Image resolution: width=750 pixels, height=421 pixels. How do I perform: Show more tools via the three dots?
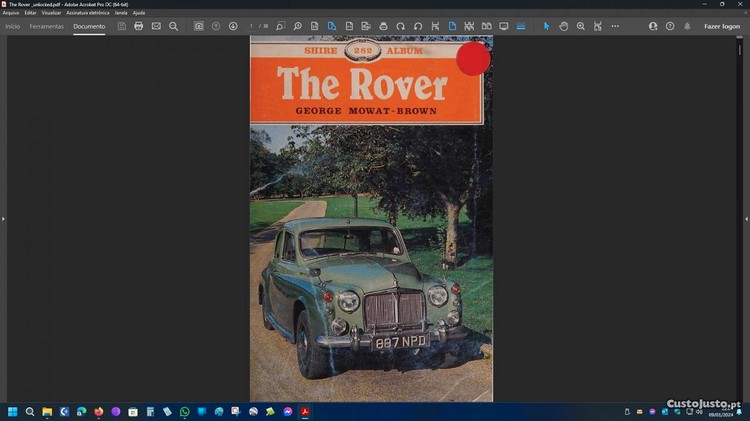point(615,26)
